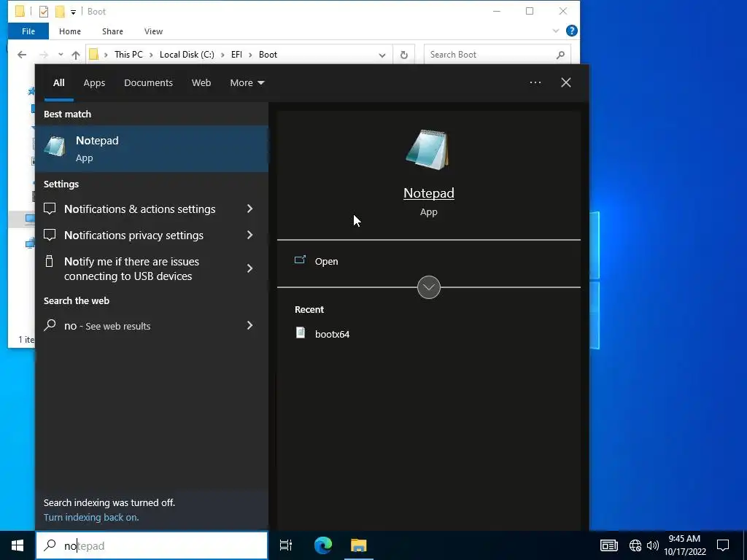Screen dimensions: 747x560
Task: Click Explorer Forward navigation arrow
Action: (44, 55)
